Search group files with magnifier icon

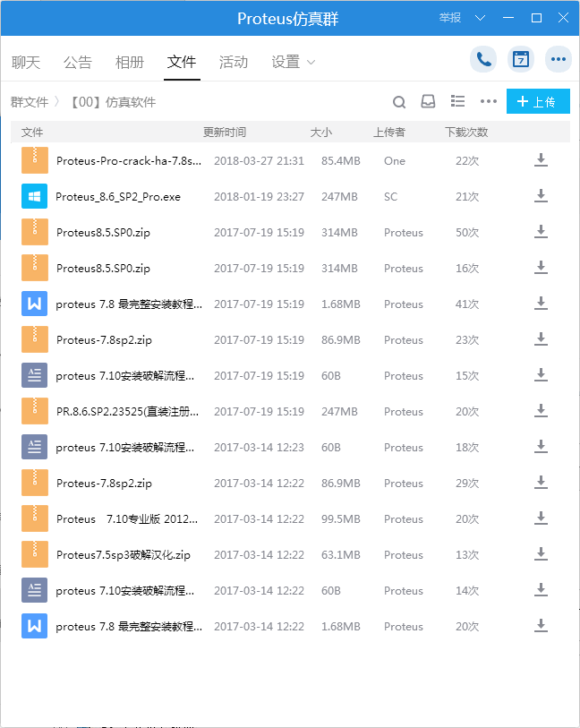click(399, 102)
